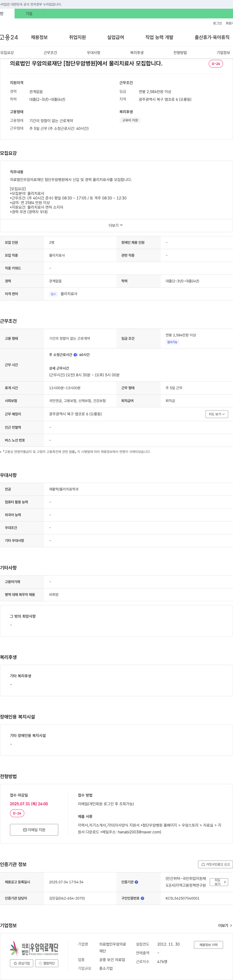This screenshot has width=233, height=980.
Task: Click the help icon beside 주 소정근로시간
Action: pyautogui.click(x=75, y=355)
